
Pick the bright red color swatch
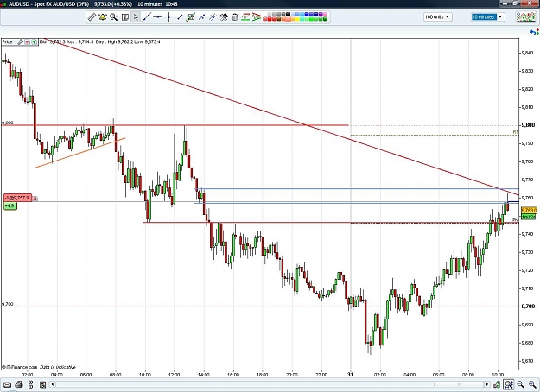[270, 19]
